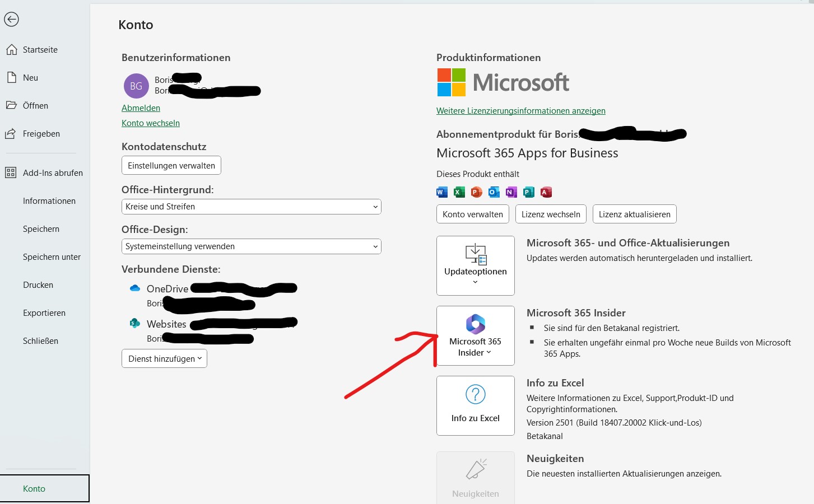Go back using the back arrow icon
Image resolution: width=814 pixels, height=504 pixels.
[11, 19]
